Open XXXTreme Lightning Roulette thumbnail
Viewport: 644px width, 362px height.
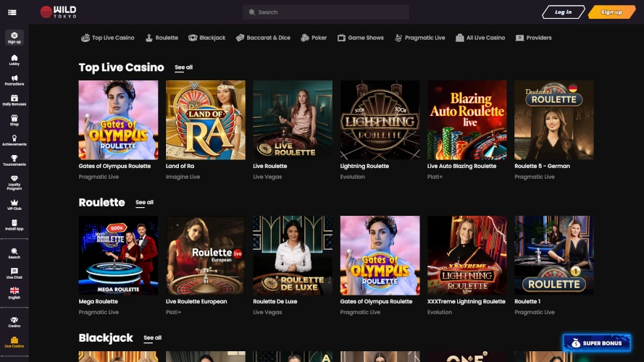467,256
